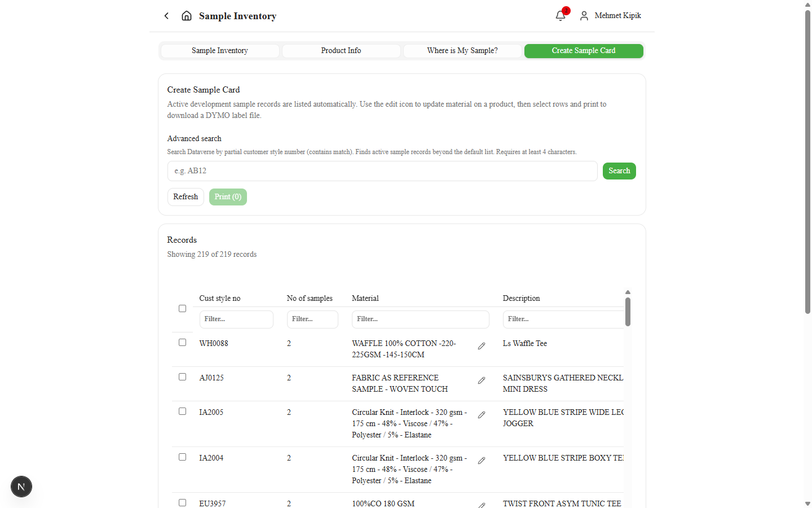Click the WH0088 style number cell

tap(214, 344)
